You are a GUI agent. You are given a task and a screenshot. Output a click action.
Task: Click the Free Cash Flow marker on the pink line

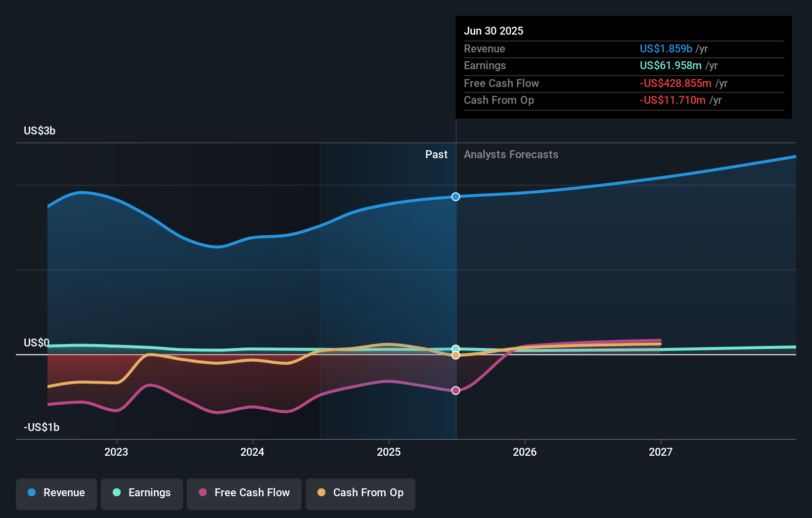(x=455, y=390)
